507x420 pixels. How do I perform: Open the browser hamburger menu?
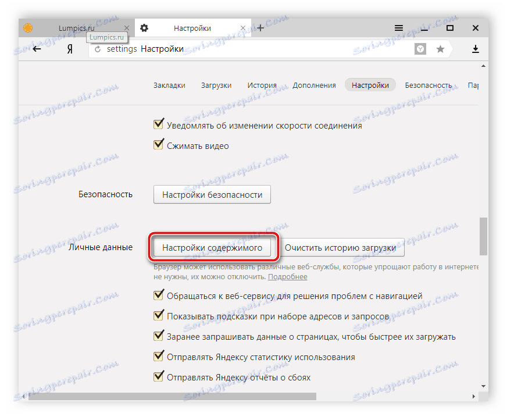399,27
